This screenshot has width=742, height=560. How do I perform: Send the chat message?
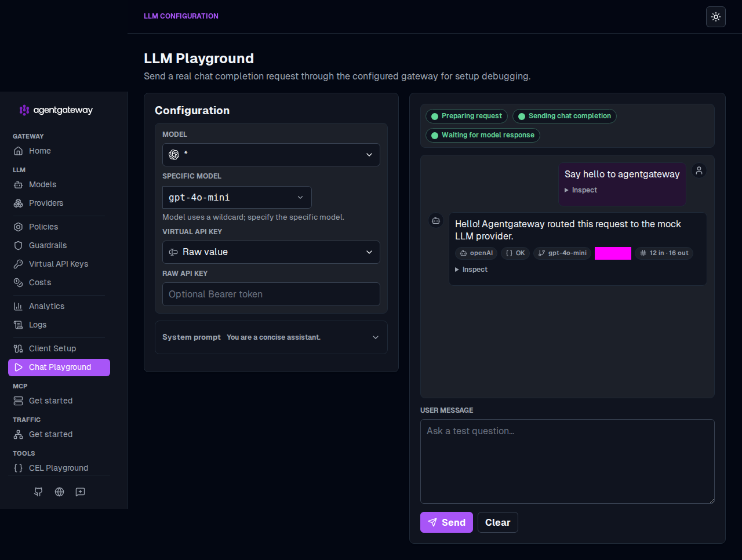pos(446,522)
